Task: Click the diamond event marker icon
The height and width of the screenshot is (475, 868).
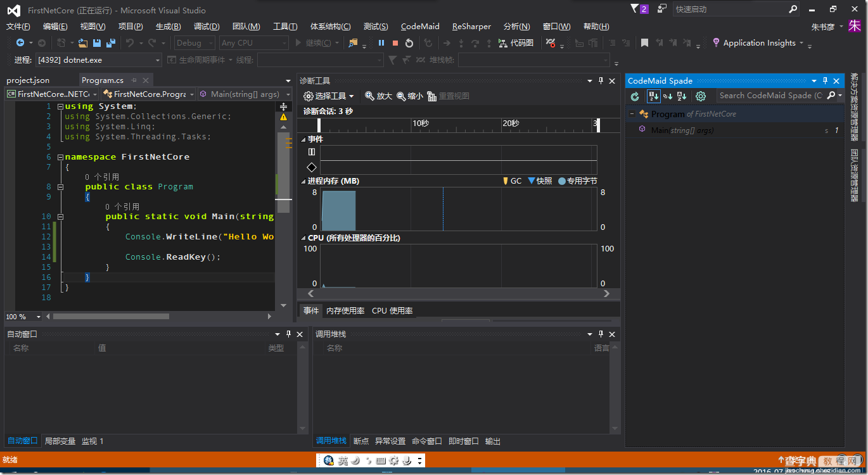Action: [312, 167]
